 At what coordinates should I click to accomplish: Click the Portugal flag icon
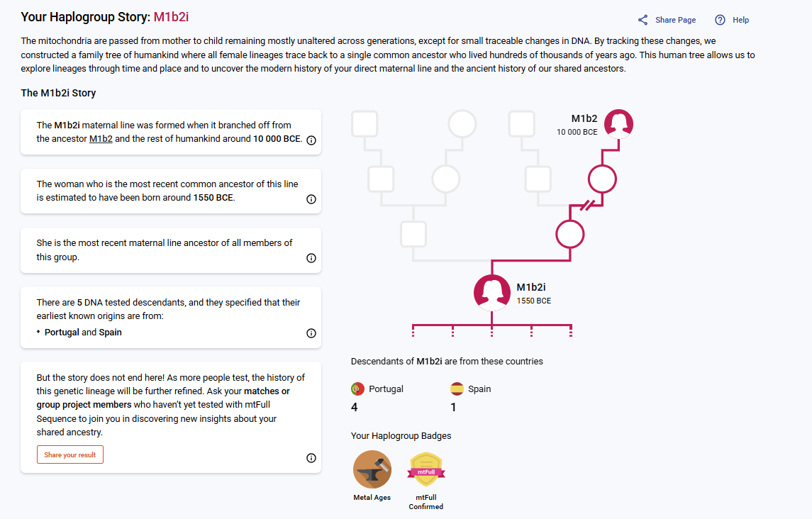pos(358,389)
